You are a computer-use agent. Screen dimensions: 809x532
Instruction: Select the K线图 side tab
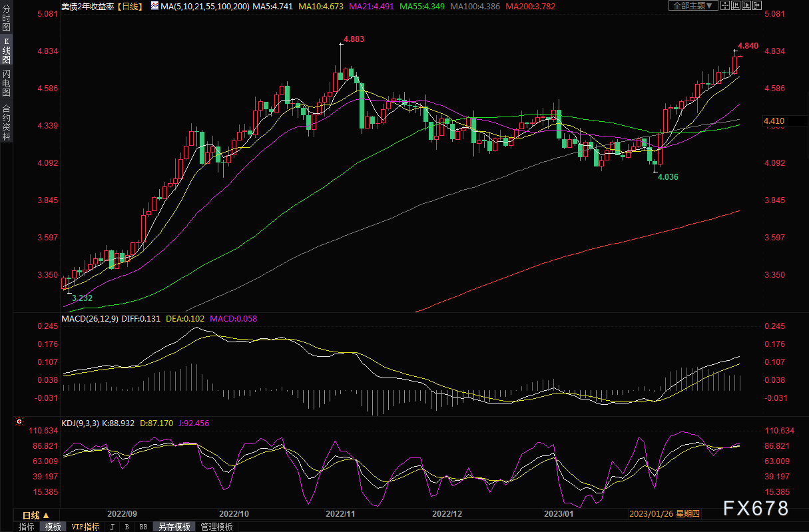(x=7, y=51)
